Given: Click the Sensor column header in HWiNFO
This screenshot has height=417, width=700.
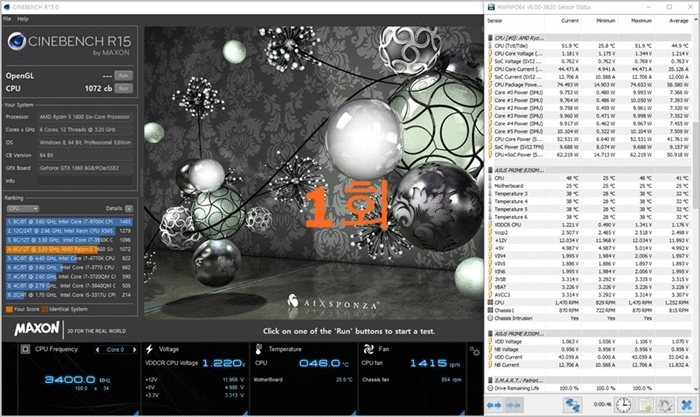Looking at the screenshot, I should pos(495,21).
